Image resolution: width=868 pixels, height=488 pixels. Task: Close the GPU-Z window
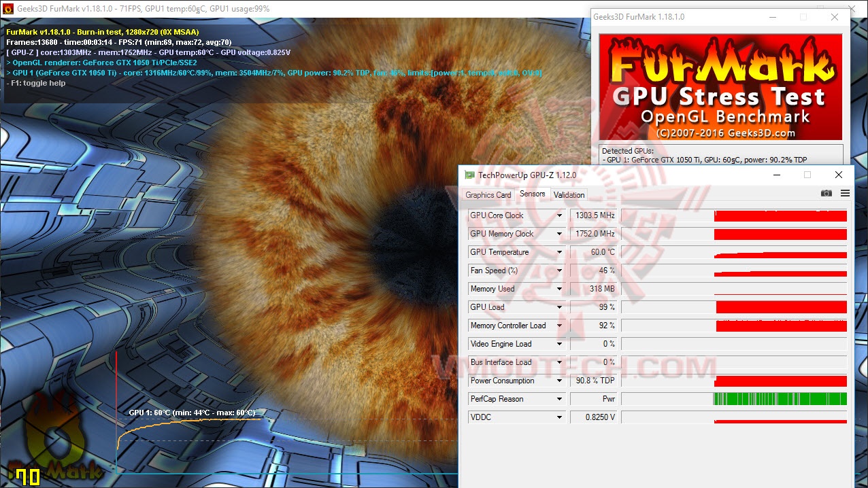[839, 175]
